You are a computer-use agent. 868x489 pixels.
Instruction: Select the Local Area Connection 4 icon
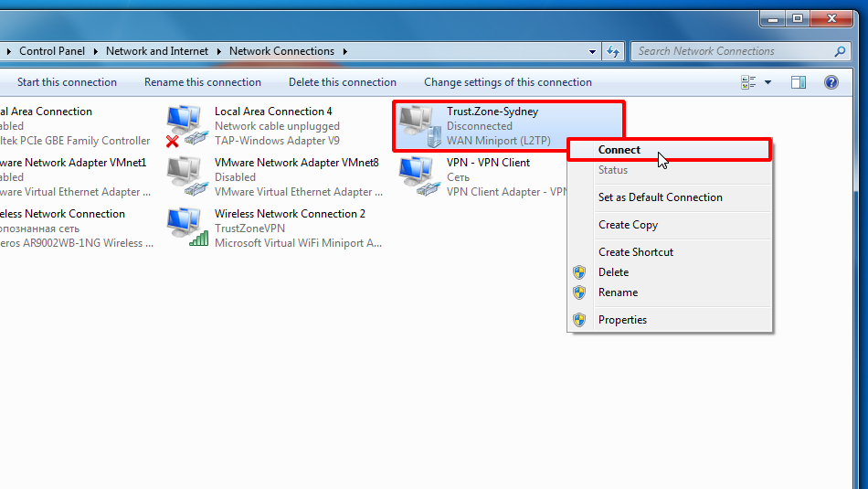point(186,126)
